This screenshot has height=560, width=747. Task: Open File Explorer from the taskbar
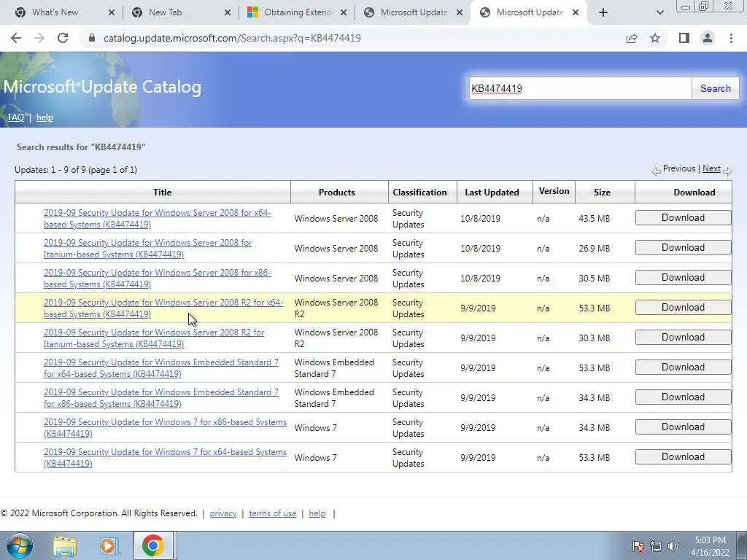pyautogui.click(x=65, y=546)
